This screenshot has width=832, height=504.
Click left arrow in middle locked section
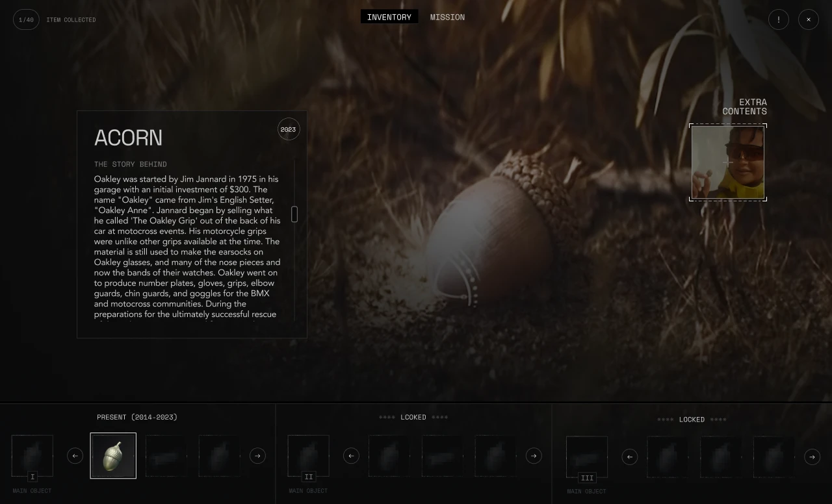coord(351,456)
